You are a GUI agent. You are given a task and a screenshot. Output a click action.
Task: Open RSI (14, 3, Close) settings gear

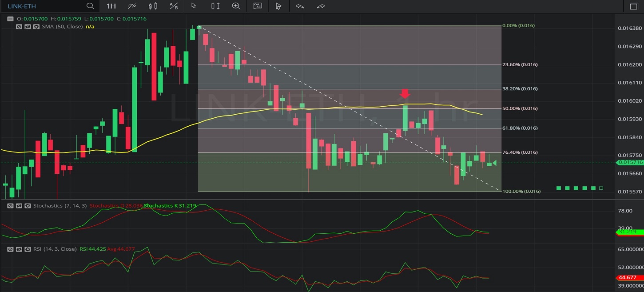[x=28, y=249]
